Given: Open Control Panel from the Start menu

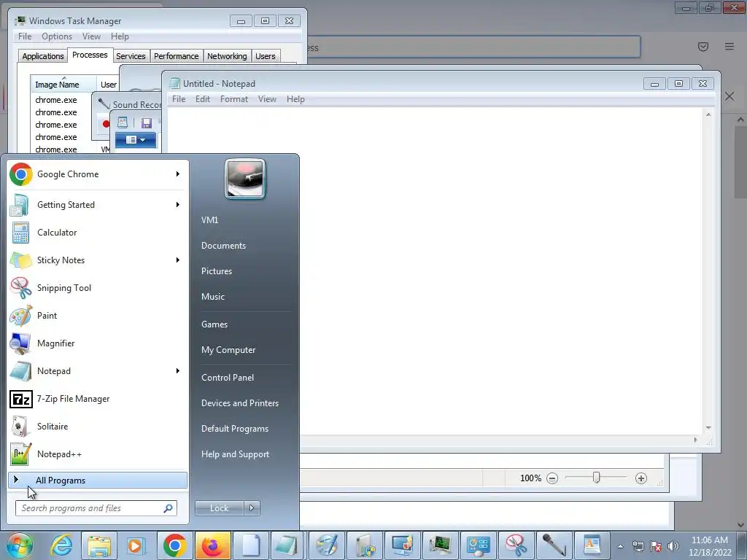Looking at the screenshot, I should [228, 378].
